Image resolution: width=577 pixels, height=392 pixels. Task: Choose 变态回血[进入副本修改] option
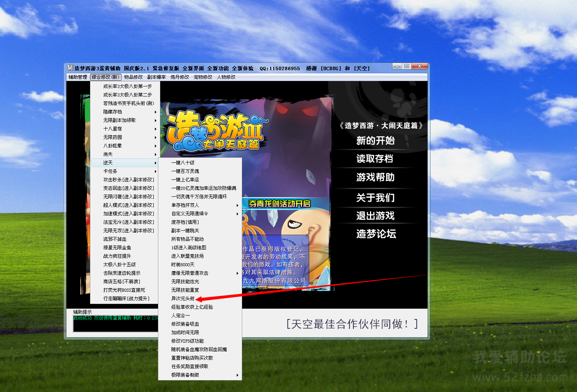pyautogui.click(x=124, y=188)
